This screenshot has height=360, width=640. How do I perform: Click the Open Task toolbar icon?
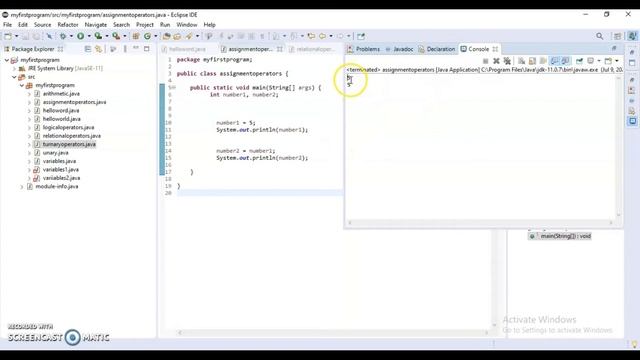pos(177,36)
